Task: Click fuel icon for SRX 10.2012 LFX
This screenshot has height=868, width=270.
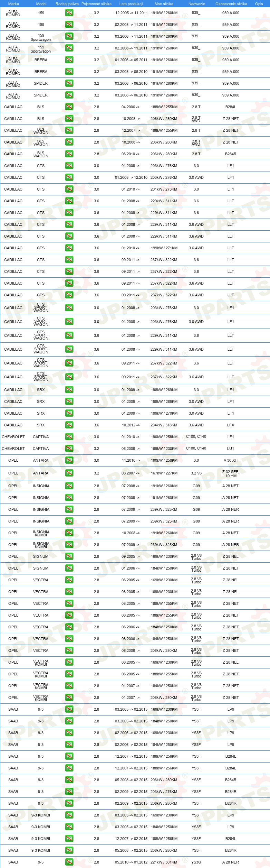Action: [x=69, y=425]
